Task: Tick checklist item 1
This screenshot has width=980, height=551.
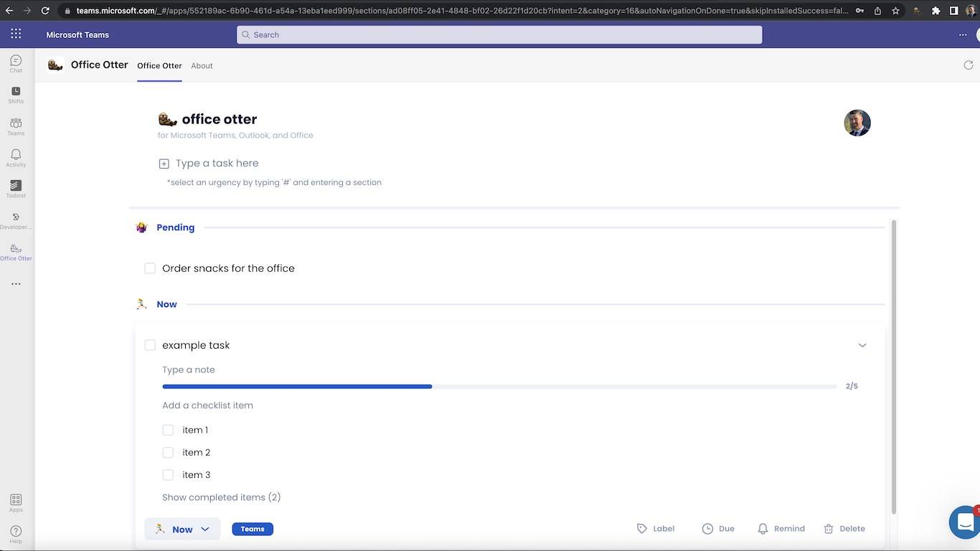Action: 168,430
